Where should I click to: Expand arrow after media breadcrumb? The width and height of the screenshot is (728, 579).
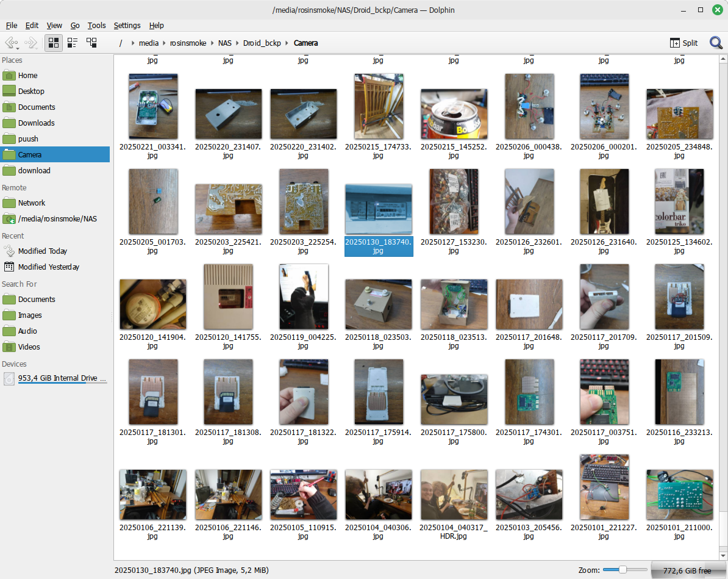pyautogui.click(x=164, y=43)
